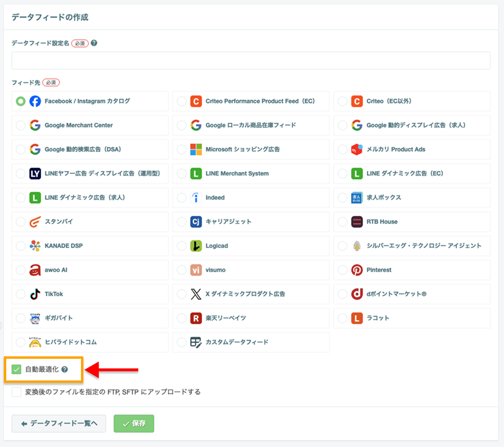Focus the データフィード設定名 text field
Viewport: 504px width, 447px height.
tap(251, 60)
